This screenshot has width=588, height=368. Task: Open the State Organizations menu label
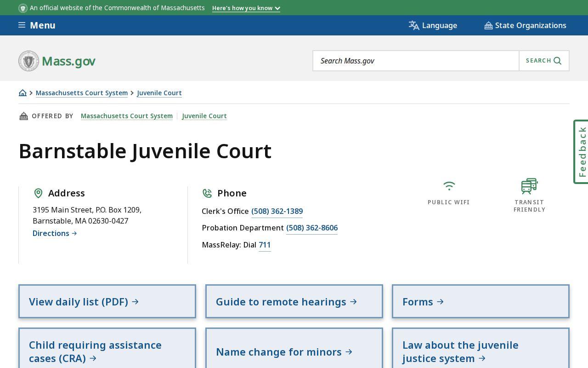531,25
